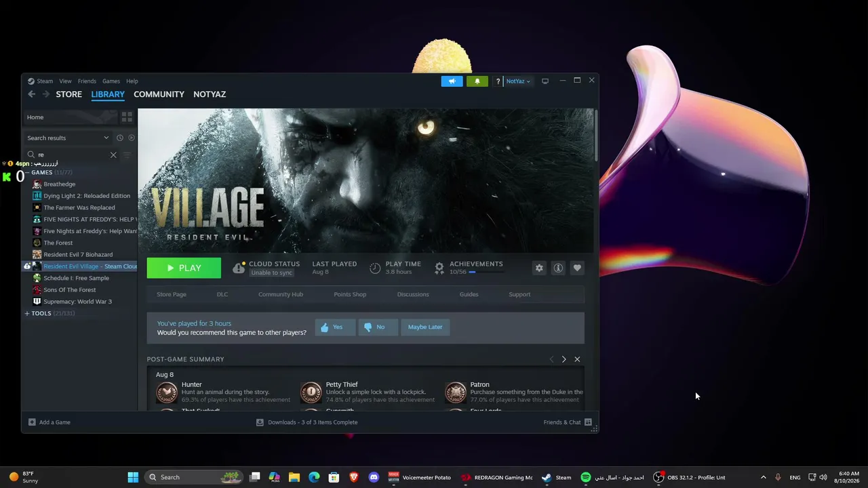The image size is (868, 488).
Task: Switch Steam to Big Picture mode
Action: pyautogui.click(x=545, y=81)
